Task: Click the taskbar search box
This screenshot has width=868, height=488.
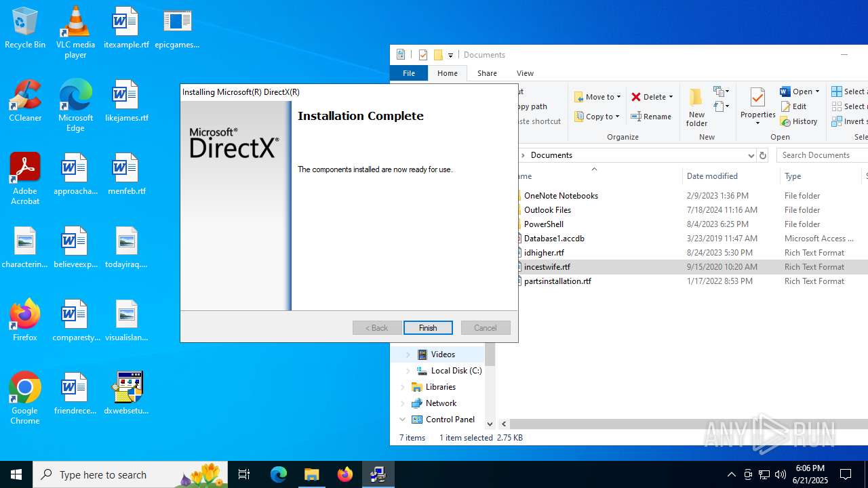Action: pyautogui.click(x=132, y=474)
